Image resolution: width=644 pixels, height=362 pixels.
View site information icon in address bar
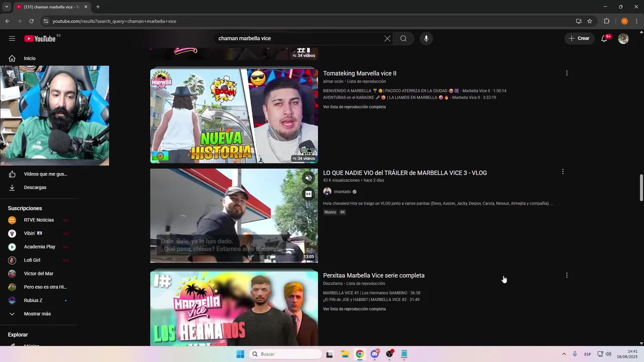click(46, 21)
